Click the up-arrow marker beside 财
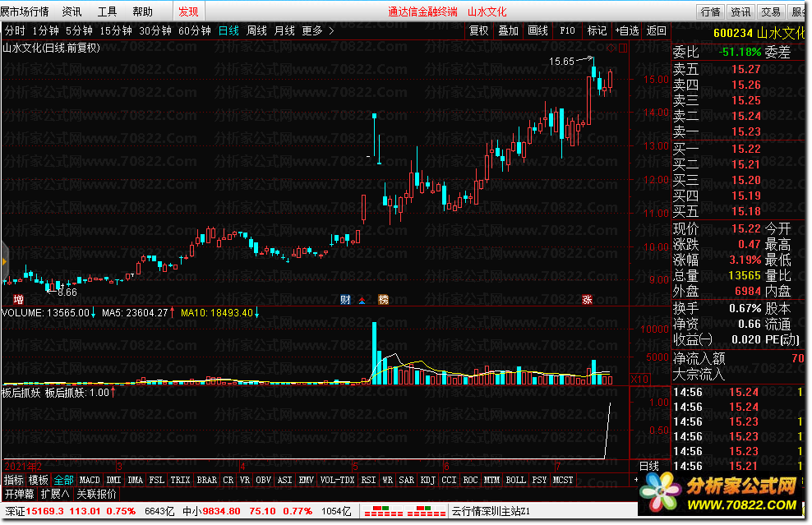The width and height of the screenshot is (812, 525). pos(362,301)
